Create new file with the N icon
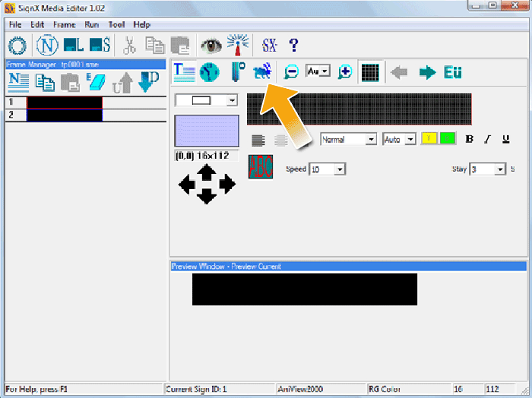 pos(47,45)
